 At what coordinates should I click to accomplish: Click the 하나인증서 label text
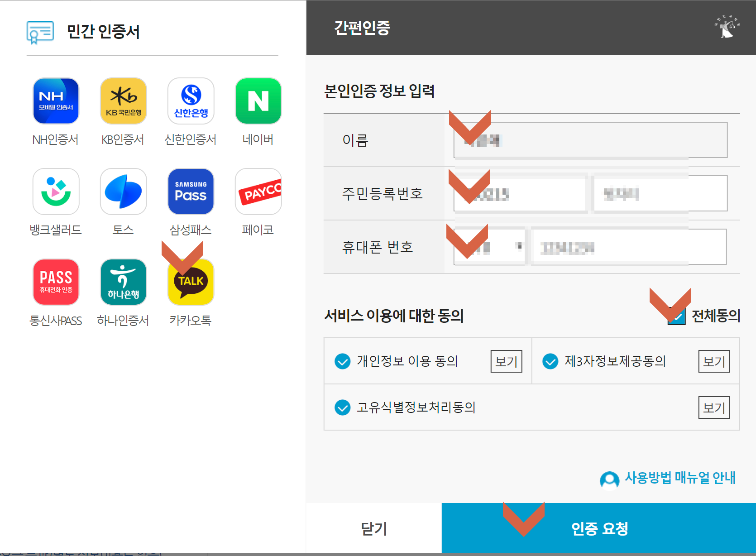click(123, 321)
